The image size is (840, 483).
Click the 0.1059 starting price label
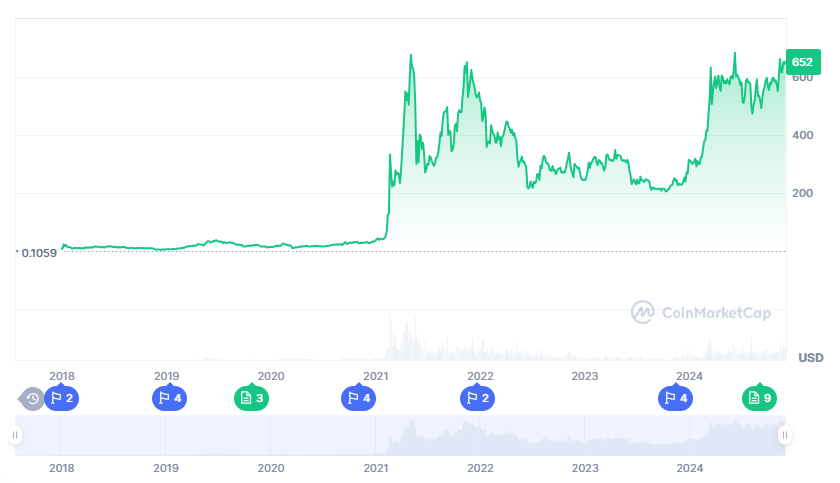[x=38, y=252]
